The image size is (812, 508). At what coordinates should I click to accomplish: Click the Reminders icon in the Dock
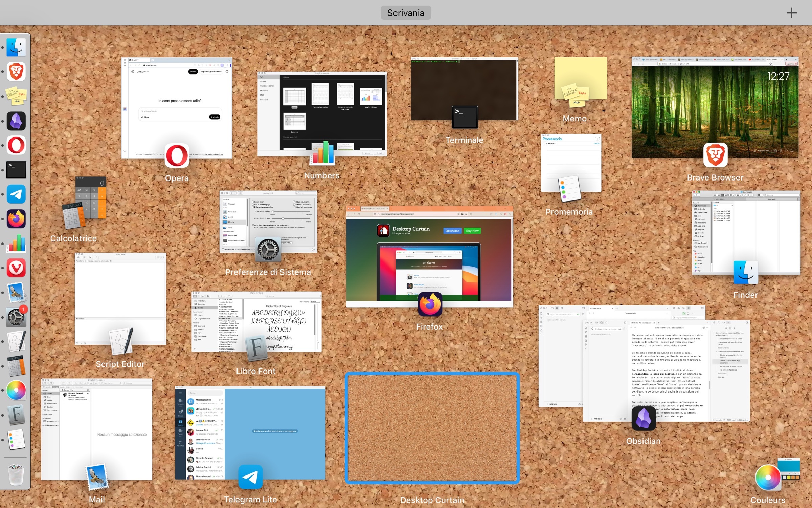16,440
